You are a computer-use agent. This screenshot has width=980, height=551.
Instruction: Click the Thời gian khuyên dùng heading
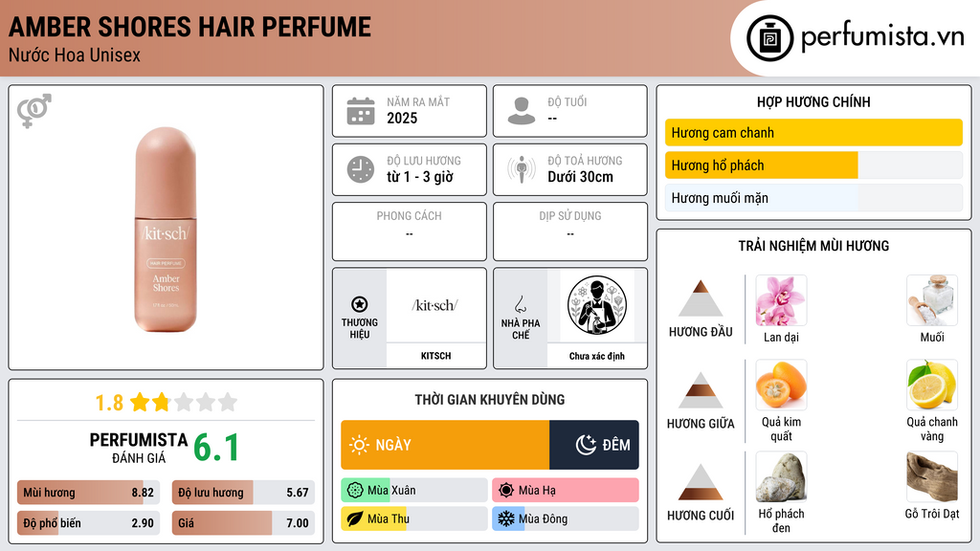coord(489,400)
